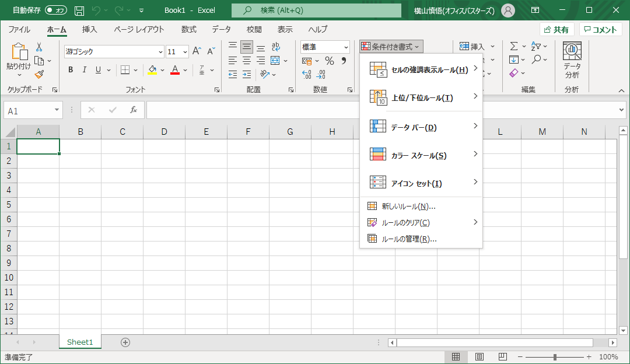Click the コメント comments button

tap(600, 30)
